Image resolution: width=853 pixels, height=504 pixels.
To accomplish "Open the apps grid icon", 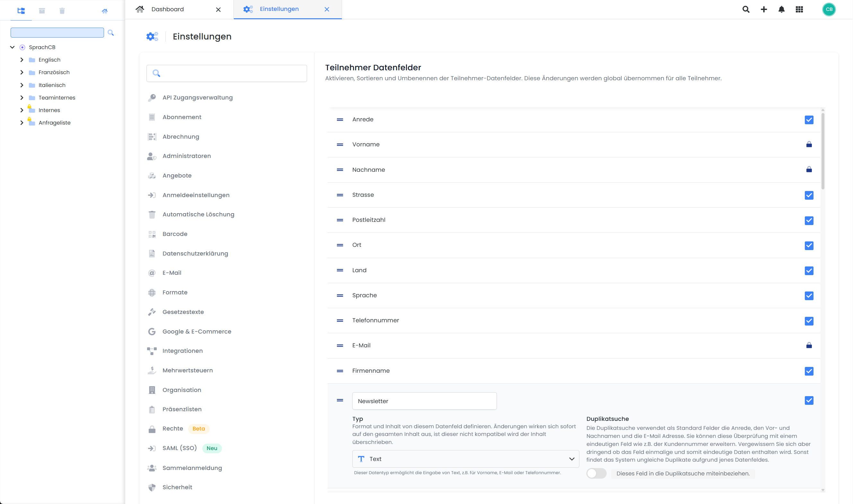I will click(x=799, y=10).
